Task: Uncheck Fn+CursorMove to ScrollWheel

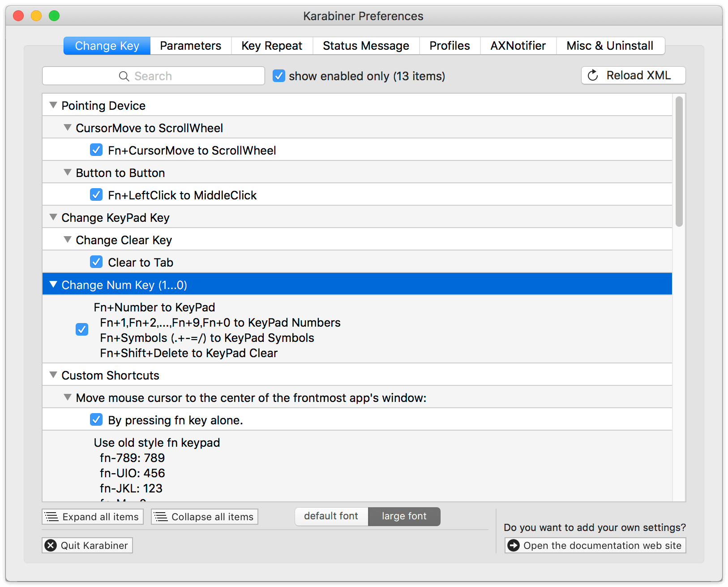Action: (x=96, y=150)
